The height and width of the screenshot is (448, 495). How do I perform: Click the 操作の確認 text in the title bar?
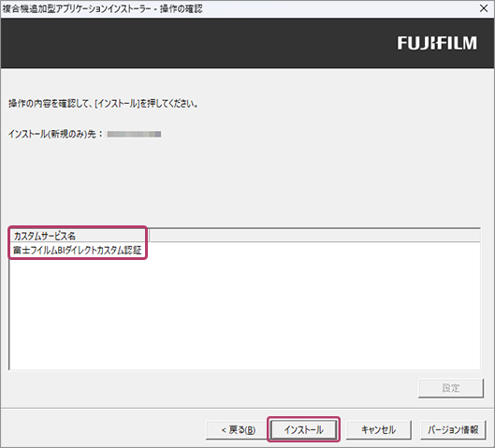tap(182, 8)
